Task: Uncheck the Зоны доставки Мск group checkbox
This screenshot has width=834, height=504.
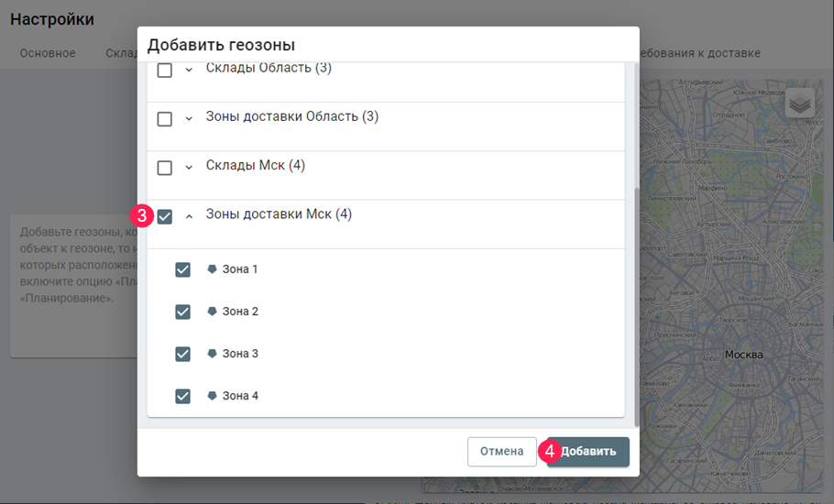Action: click(165, 217)
